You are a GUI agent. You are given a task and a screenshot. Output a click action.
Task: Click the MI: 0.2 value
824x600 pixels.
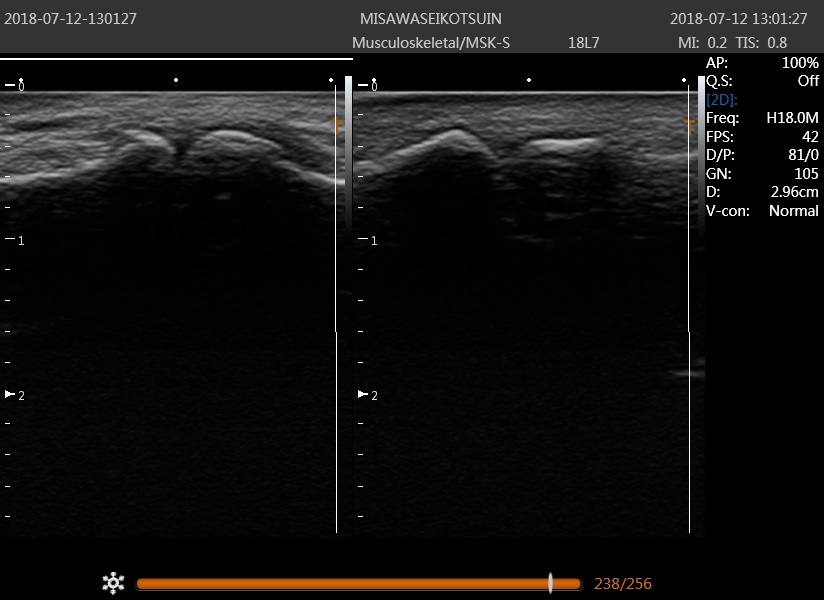pos(703,43)
